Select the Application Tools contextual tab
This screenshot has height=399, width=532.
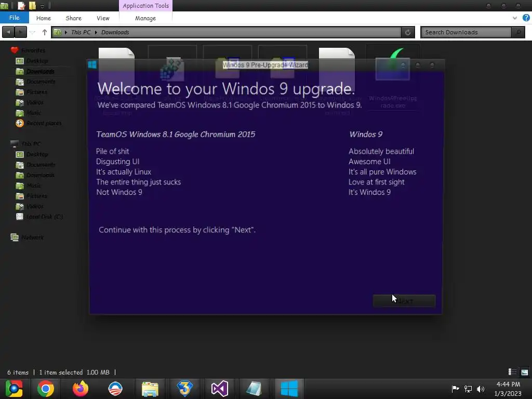[145, 6]
